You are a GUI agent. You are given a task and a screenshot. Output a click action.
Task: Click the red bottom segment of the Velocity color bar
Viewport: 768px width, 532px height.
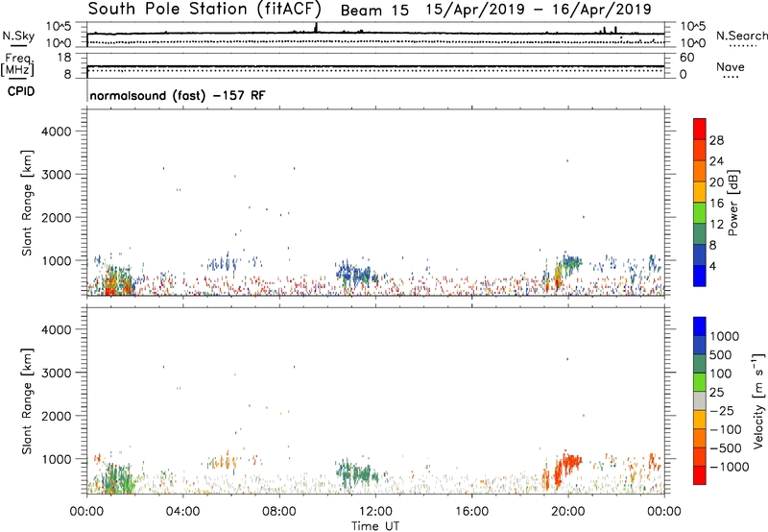click(700, 475)
